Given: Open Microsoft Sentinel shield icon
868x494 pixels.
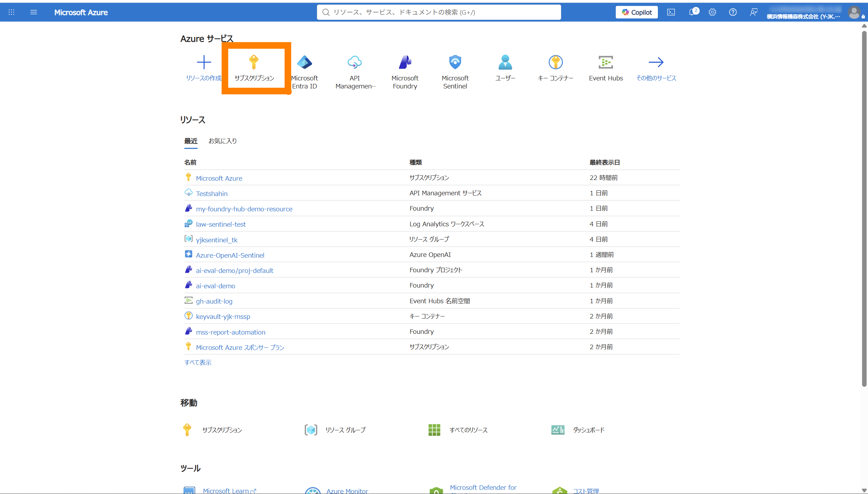Looking at the screenshot, I should 455,62.
